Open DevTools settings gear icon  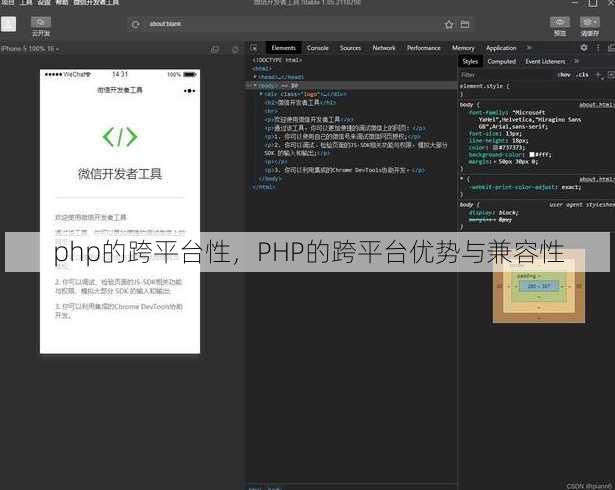click(x=584, y=47)
